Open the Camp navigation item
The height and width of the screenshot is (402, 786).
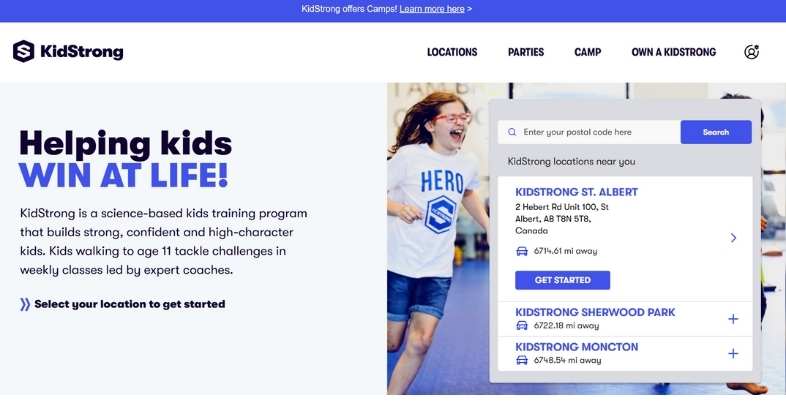tap(587, 52)
